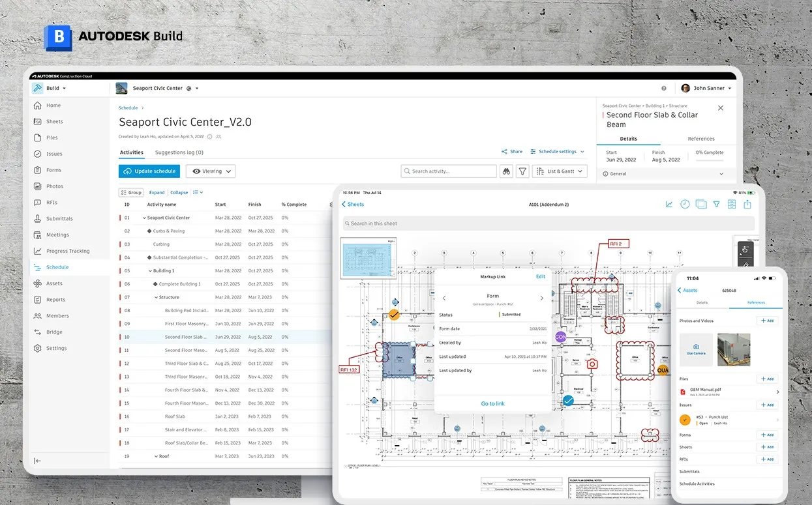Click the Collapse link above the table
The image size is (812, 505).
179,192
